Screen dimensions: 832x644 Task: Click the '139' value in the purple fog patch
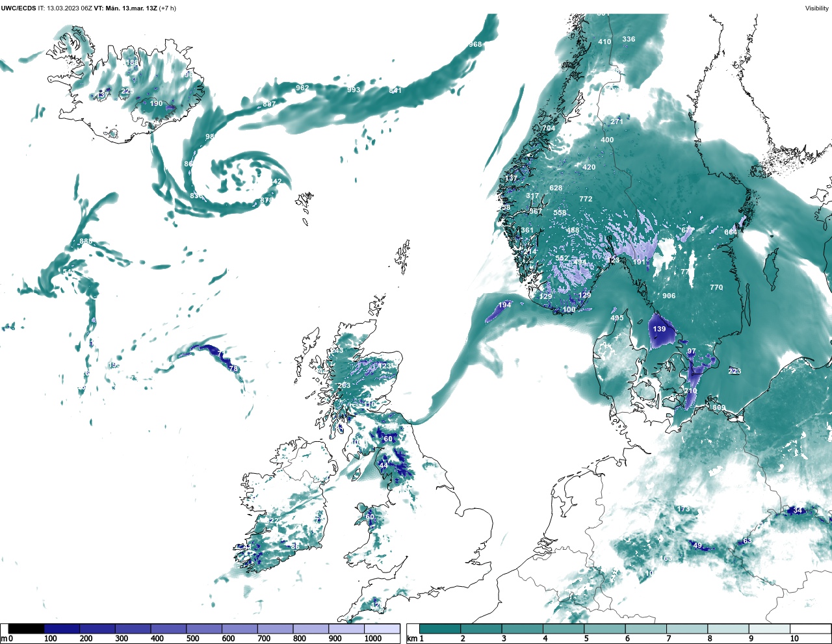coord(659,329)
